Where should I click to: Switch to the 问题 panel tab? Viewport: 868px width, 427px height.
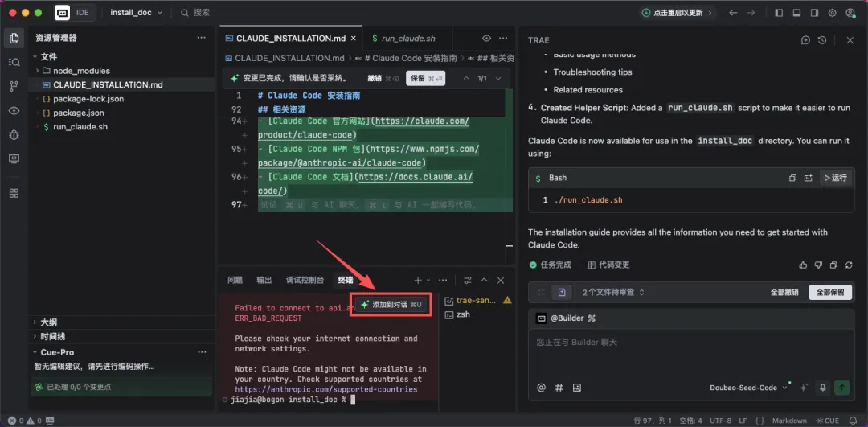[x=235, y=280]
